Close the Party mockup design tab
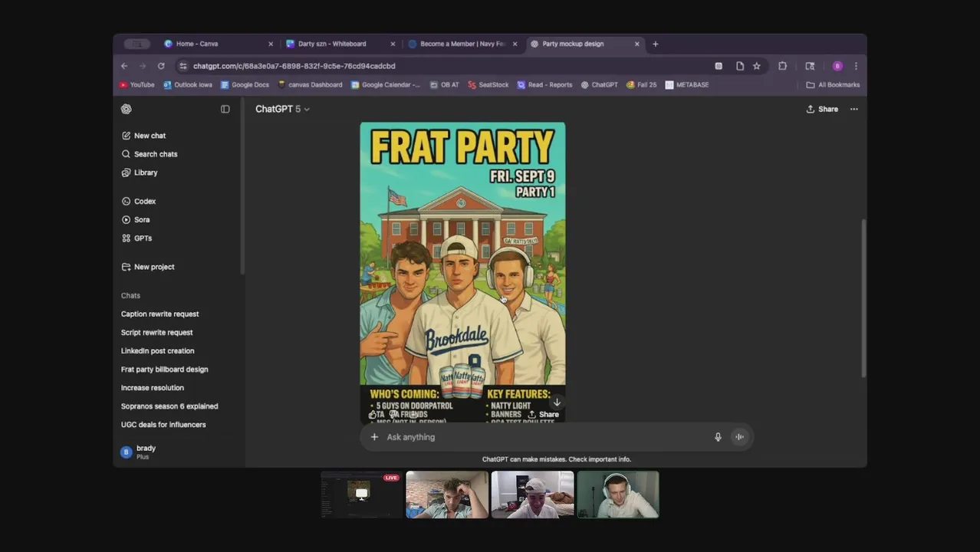Viewport: 980px width, 552px height. (636, 44)
